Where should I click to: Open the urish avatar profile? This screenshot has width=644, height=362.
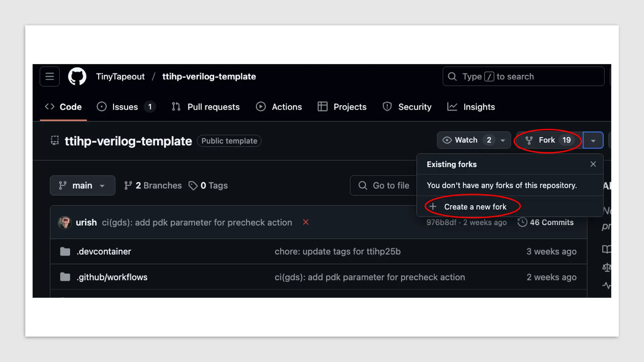coord(64,222)
